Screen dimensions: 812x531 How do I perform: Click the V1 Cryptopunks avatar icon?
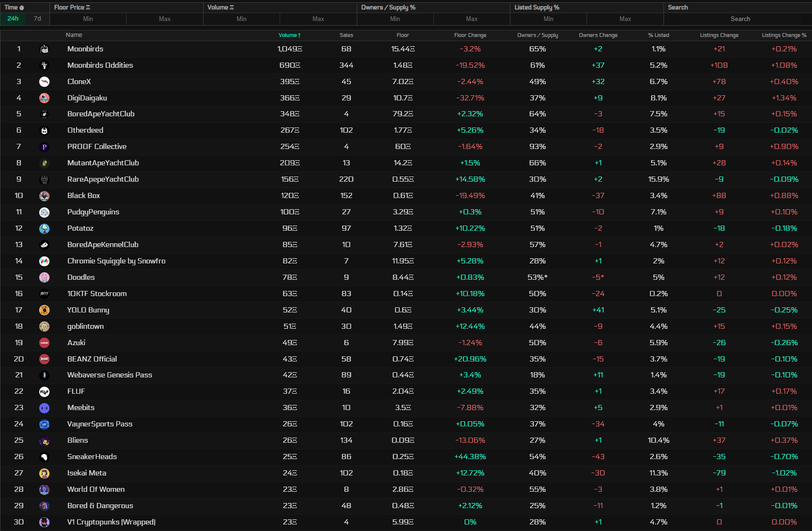(44, 522)
